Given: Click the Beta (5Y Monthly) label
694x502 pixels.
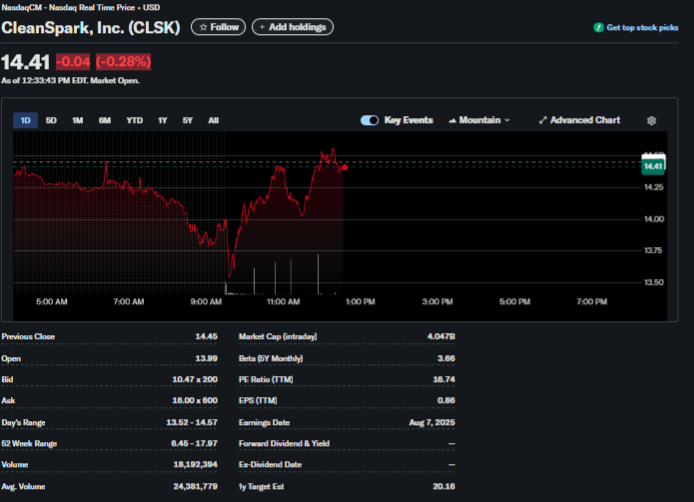Looking at the screenshot, I should [271, 358].
